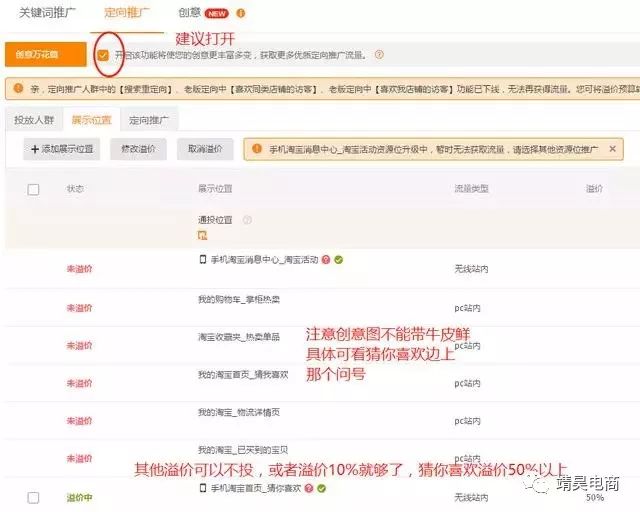Click the small orange icon below 通投位置
This screenshot has height=512, width=640.
pyautogui.click(x=202, y=235)
